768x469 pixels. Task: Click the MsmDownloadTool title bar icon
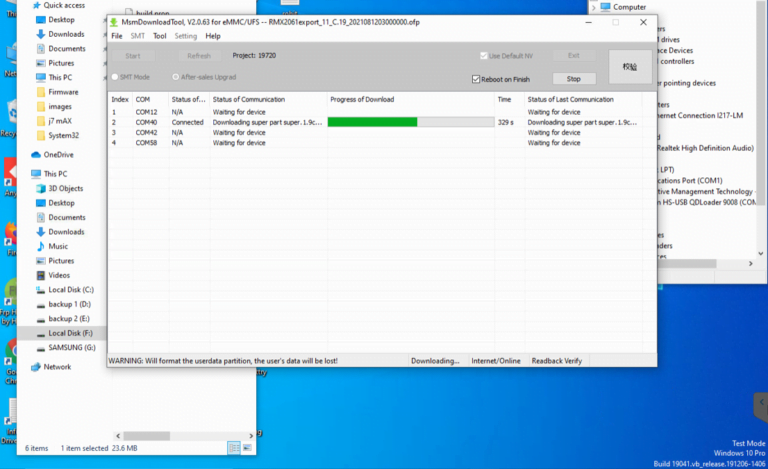114,22
